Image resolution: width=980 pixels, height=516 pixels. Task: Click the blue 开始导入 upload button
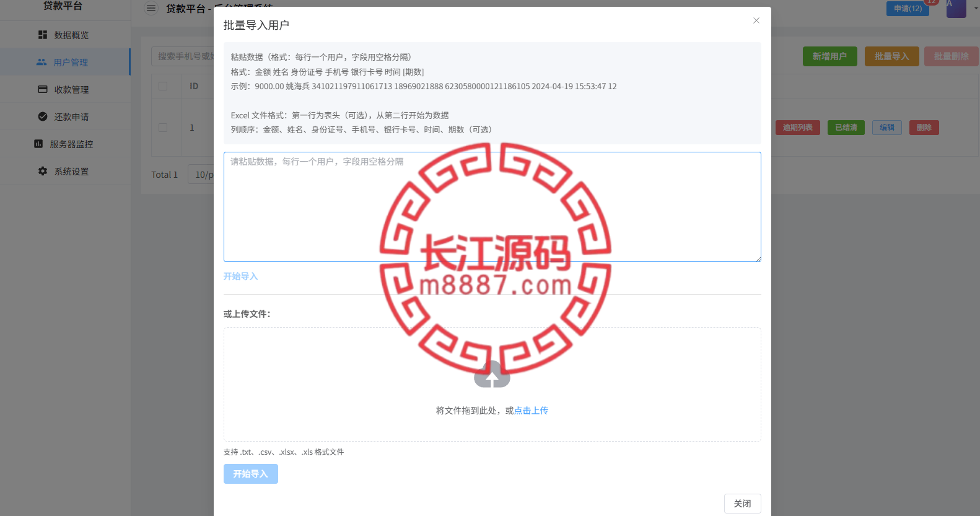pos(251,474)
